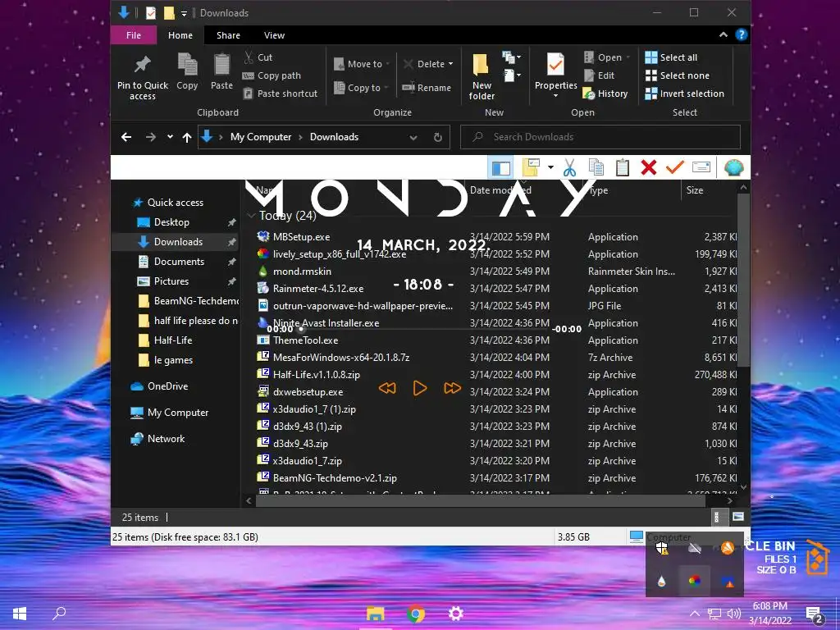Select OneDrive in navigation pane
This screenshot has width=840, height=630.
tap(167, 386)
